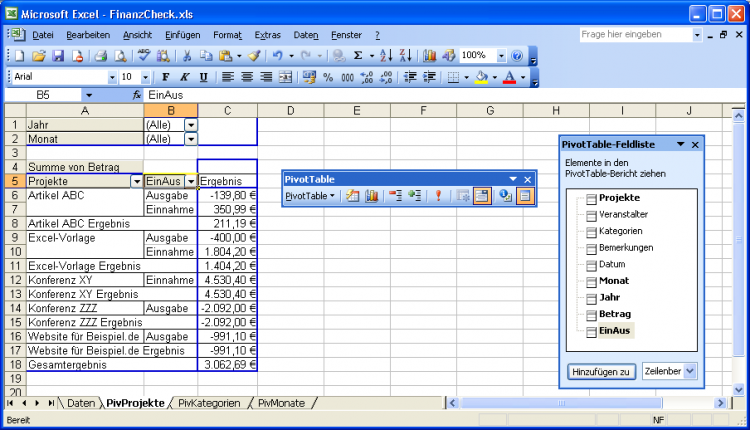
Task: Click the merge and center icon
Action: [285, 77]
